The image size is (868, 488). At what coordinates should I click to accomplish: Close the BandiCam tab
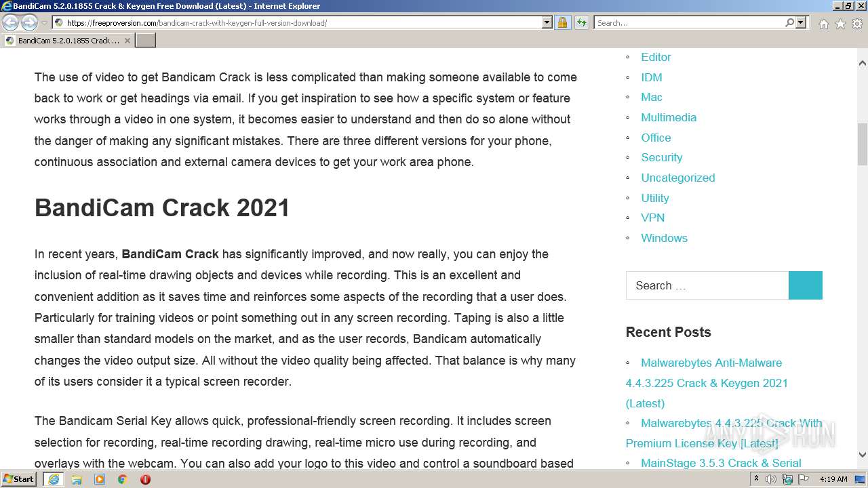127,41
